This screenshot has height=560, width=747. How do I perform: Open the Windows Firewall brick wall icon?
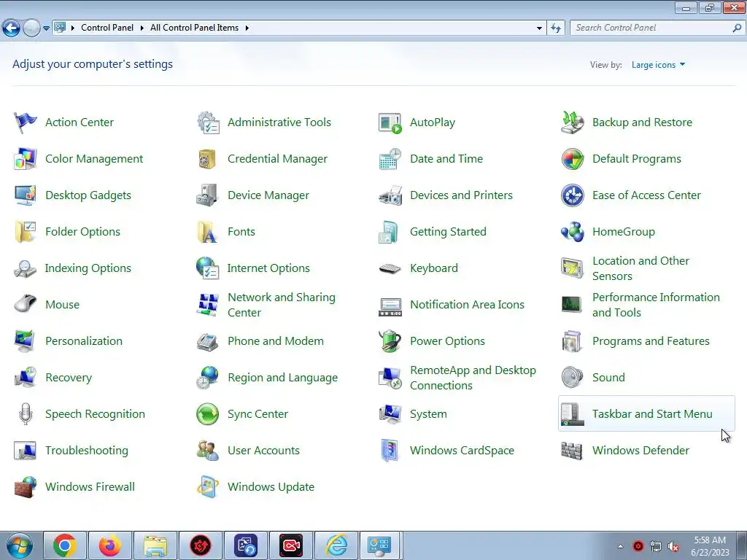pyautogui.click(x=26, y=487)
